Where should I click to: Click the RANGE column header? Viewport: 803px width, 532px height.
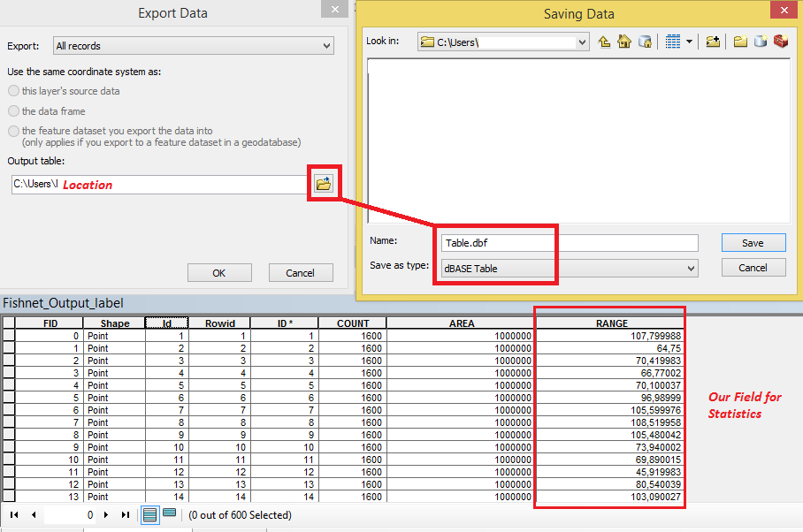pos(611,323)
